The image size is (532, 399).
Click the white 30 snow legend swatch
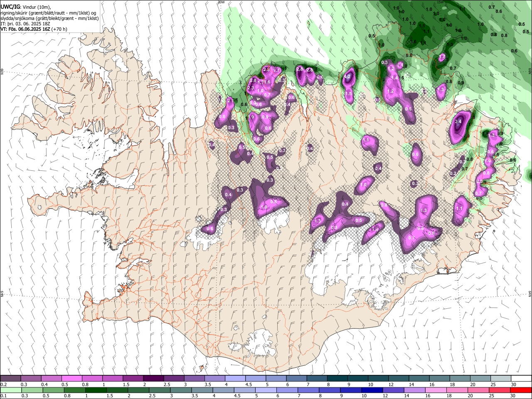coord(521,379)
